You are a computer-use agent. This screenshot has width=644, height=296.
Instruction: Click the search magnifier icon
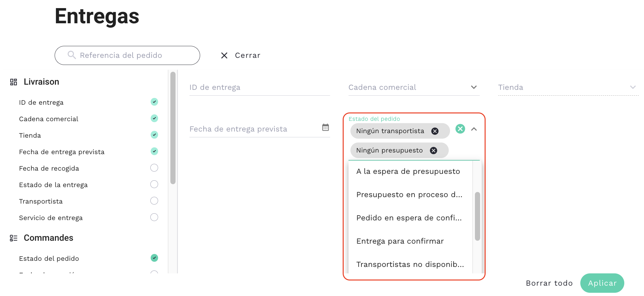point(71,55)
